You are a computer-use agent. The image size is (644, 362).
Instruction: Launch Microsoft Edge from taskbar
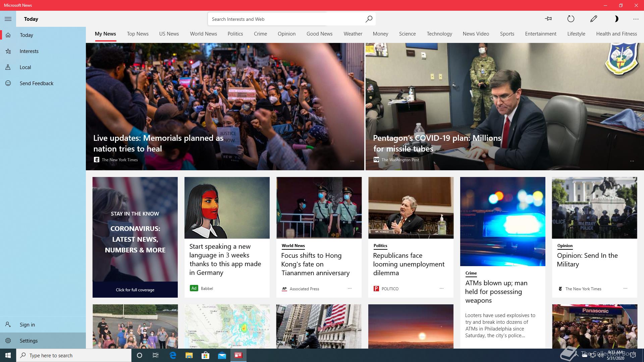coord(173,355)
